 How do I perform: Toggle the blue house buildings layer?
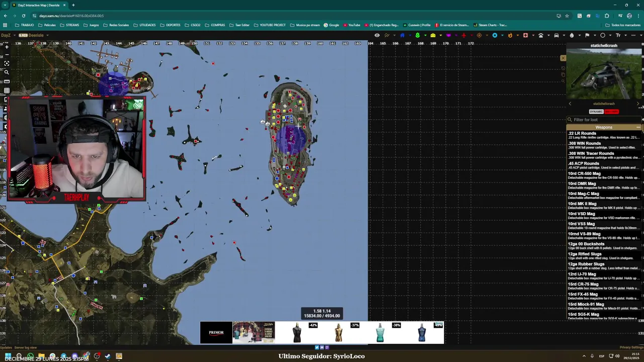(403, 35)
